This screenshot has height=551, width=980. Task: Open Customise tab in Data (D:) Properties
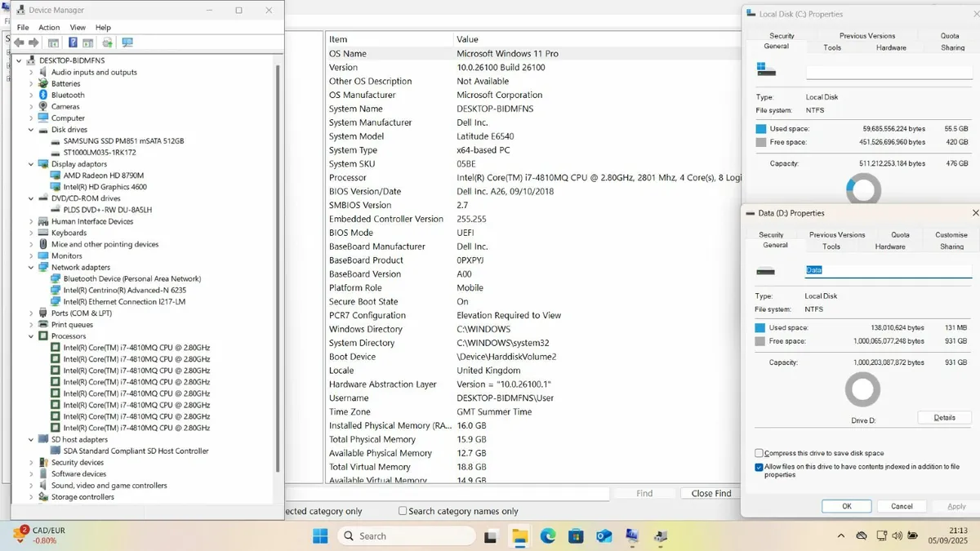point(951,235)
